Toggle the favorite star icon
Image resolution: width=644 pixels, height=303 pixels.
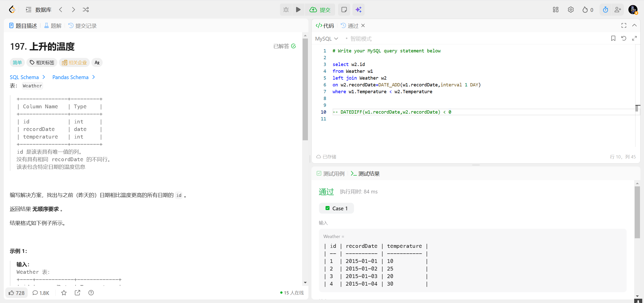pyautogui.click(x=64, y=293)
